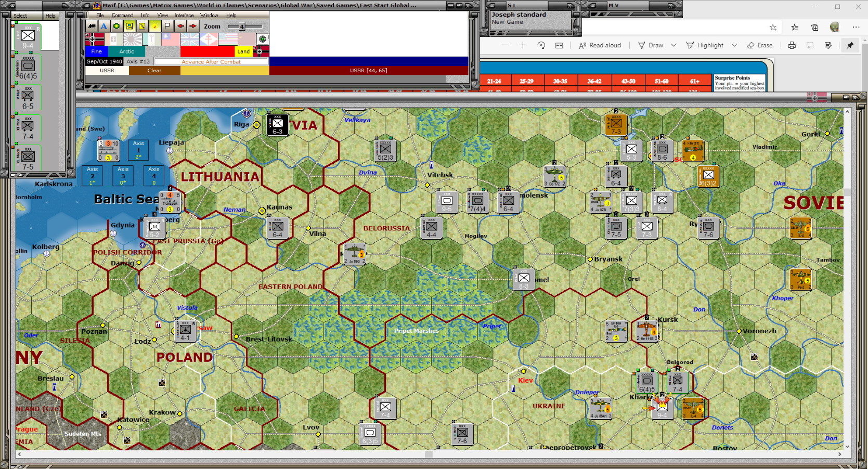Viewport: 868px width, 469px height.
Task: Open the browser profile avatar
Action: pos(835,27)
